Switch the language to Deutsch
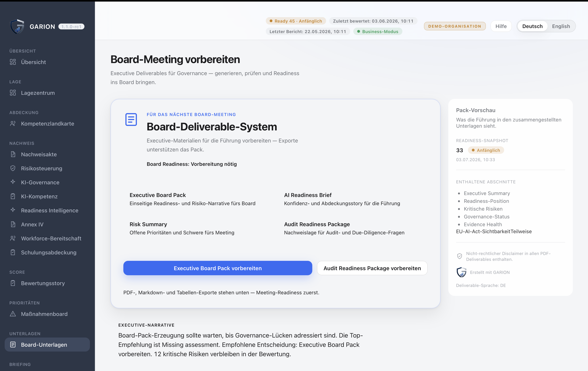Viewport: 588px width, 371px height. click(532, 26)
